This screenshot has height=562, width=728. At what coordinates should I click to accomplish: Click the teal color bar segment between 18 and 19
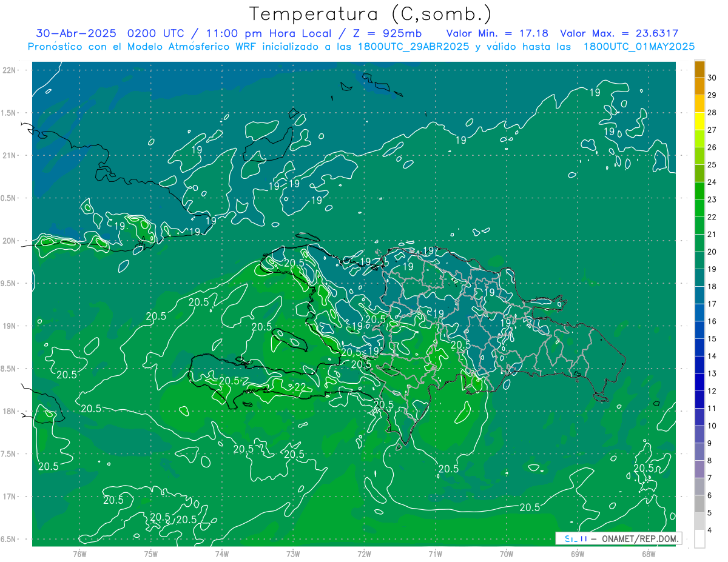[x=700, y=278]
